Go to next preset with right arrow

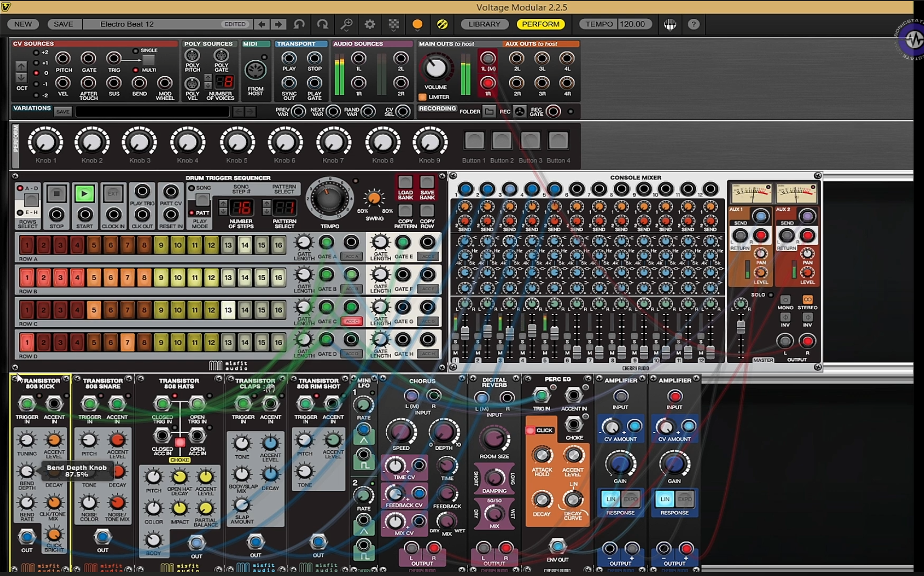pos(279,24)
